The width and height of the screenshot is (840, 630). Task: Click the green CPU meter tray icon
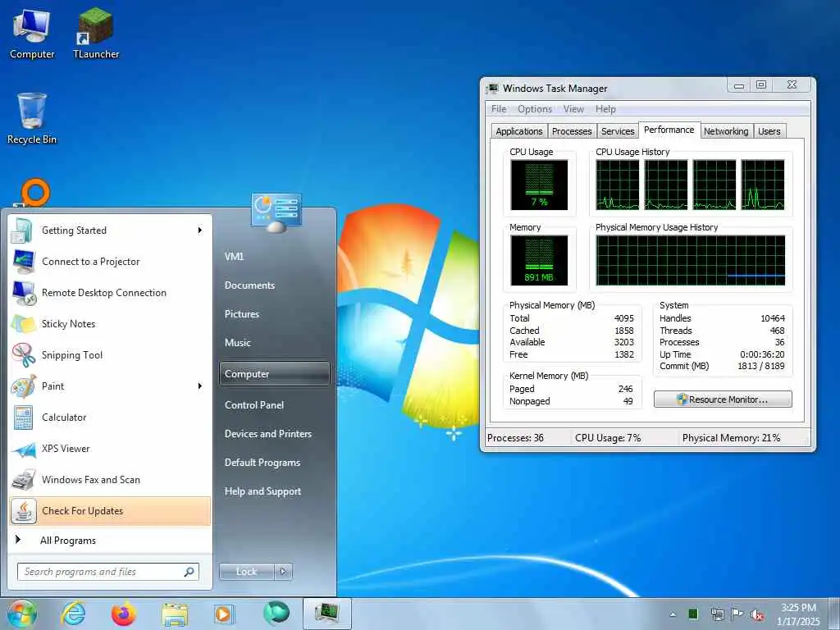pyautogui.click(x=693, y=614)
